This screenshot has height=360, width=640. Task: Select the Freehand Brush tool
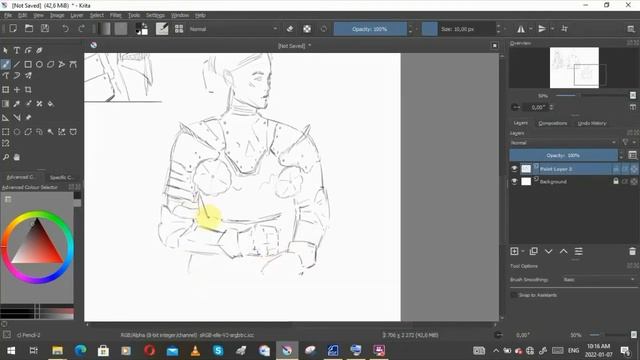[6, 64]
